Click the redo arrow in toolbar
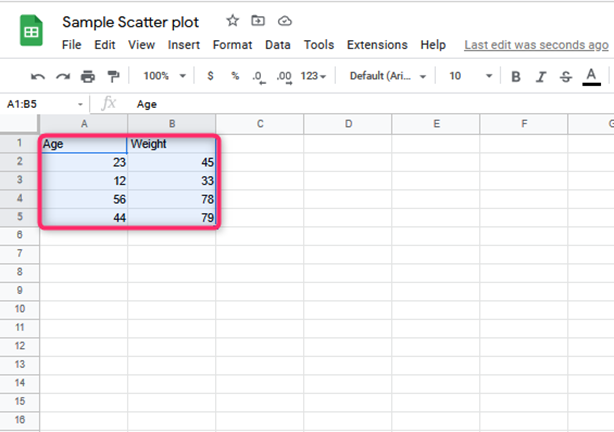The width and height of the screenshot is (614, 432). click(x=63, y=76)
